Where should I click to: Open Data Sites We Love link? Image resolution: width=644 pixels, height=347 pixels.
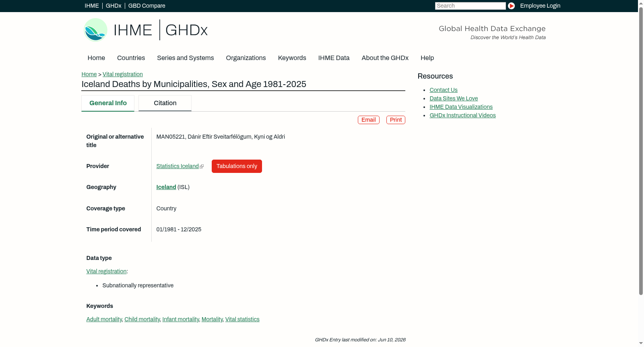454,99
